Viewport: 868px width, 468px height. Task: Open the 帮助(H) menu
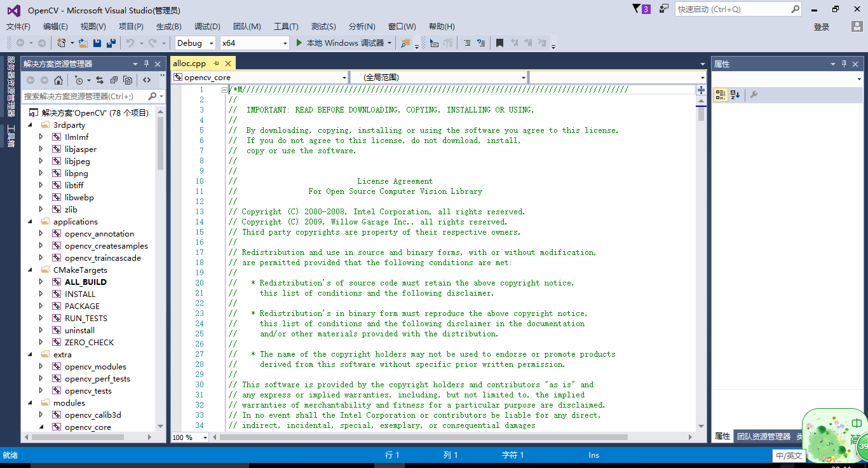442,27
